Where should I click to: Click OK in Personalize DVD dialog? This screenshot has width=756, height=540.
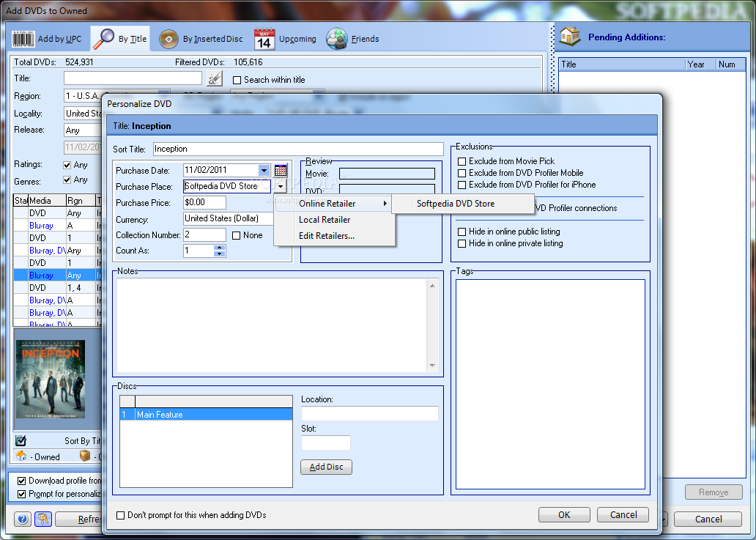[x=564, y=515]
